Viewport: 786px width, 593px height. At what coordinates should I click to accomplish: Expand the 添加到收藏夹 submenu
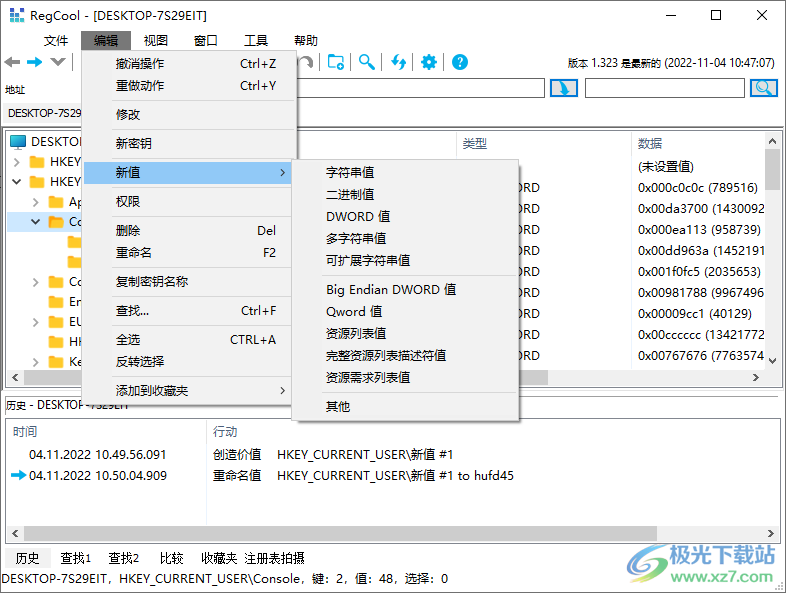(x=188, y=391)
